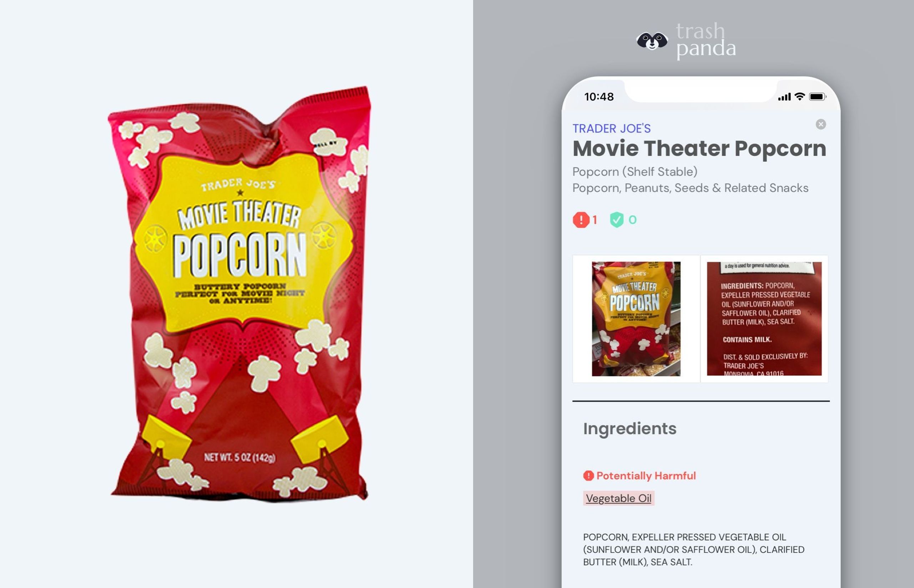Screen dimensions: 914x588
Task: Open the Trash Panda raccoon logo
Action: pyautogui.click(x=652, y=41)
